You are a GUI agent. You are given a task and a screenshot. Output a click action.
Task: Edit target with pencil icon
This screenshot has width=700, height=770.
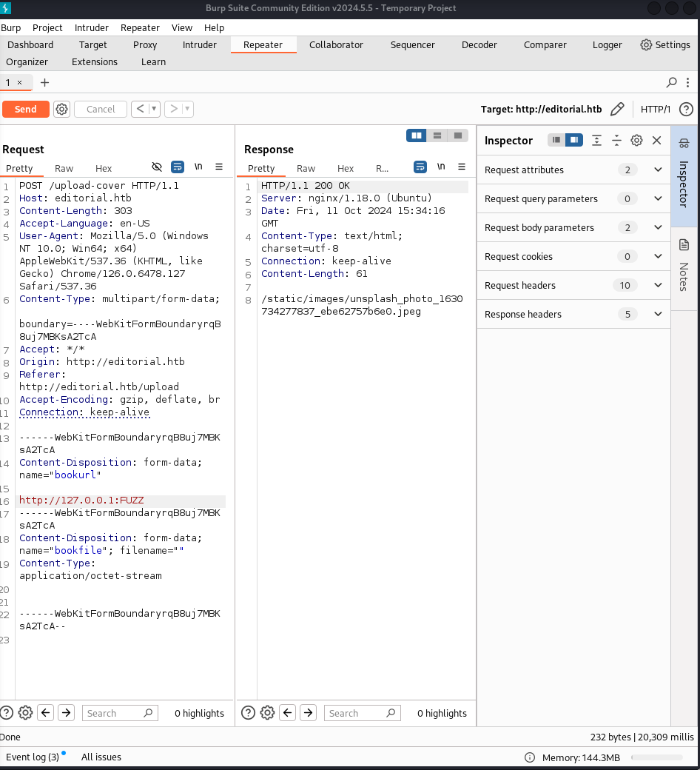617,109
